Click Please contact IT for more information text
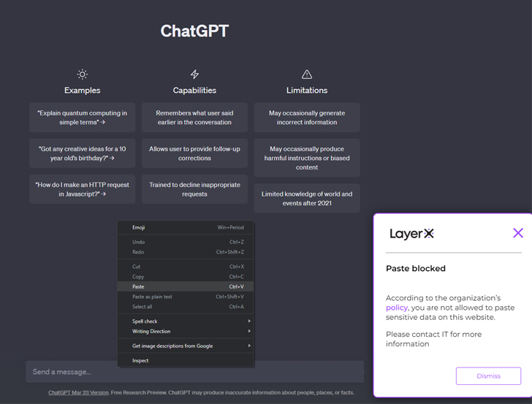 click(x=433, y=339)
